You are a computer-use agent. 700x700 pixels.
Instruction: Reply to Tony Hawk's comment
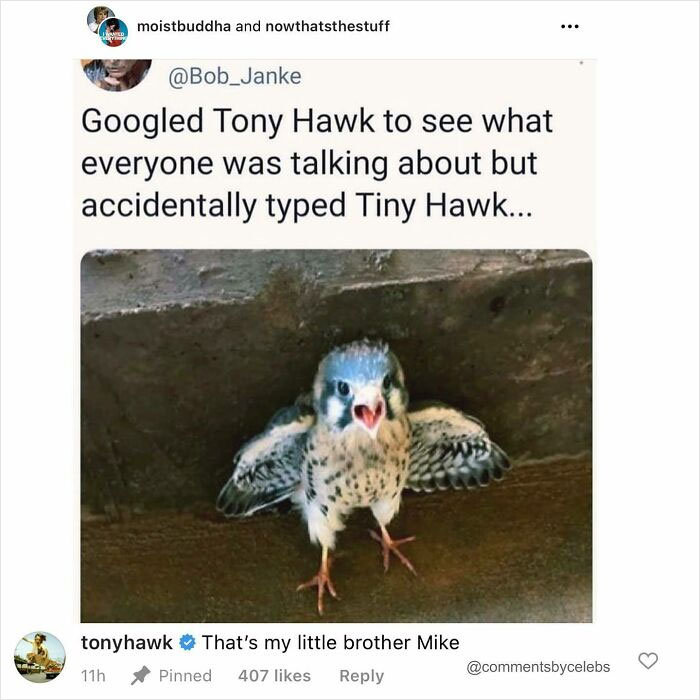click(361, 676)
